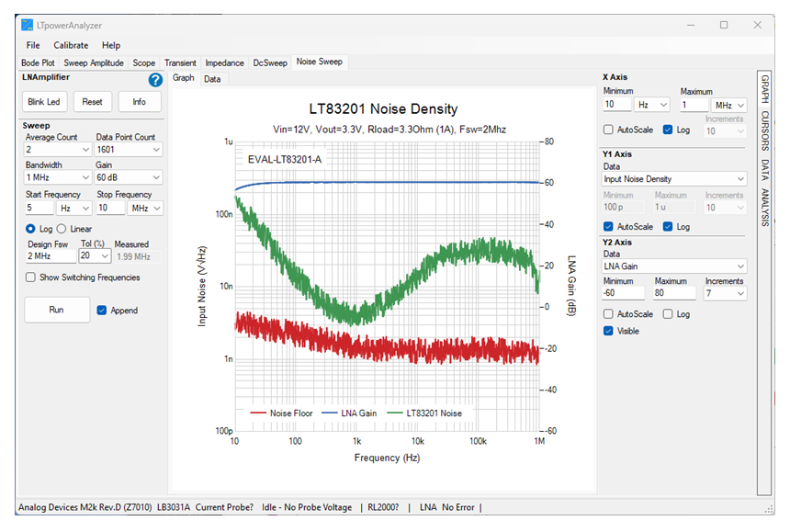Screen dimensions: 790x532
Task: Click the LT83201 Noise green legend entry
Action: click(x=424, y=413)
